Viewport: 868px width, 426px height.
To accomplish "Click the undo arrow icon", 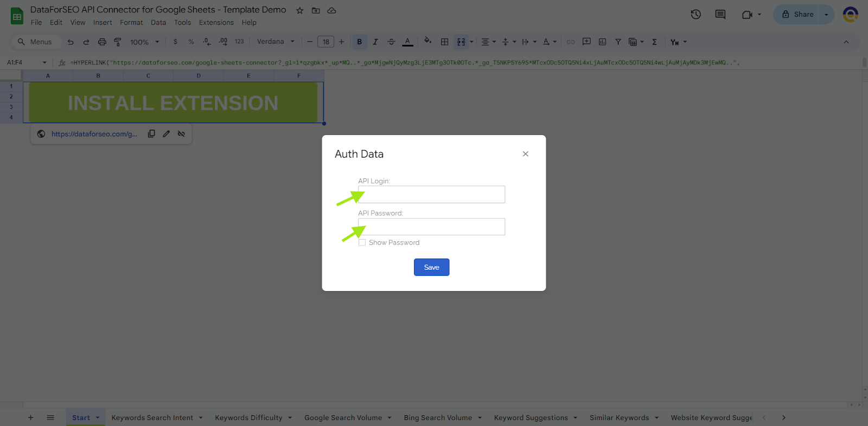I will tap(71, 42).
